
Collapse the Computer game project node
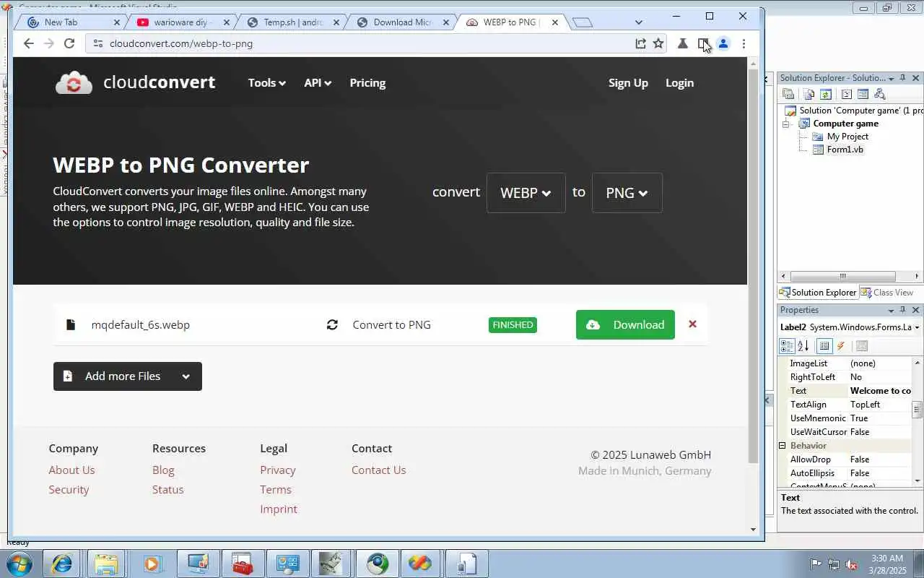786,124
